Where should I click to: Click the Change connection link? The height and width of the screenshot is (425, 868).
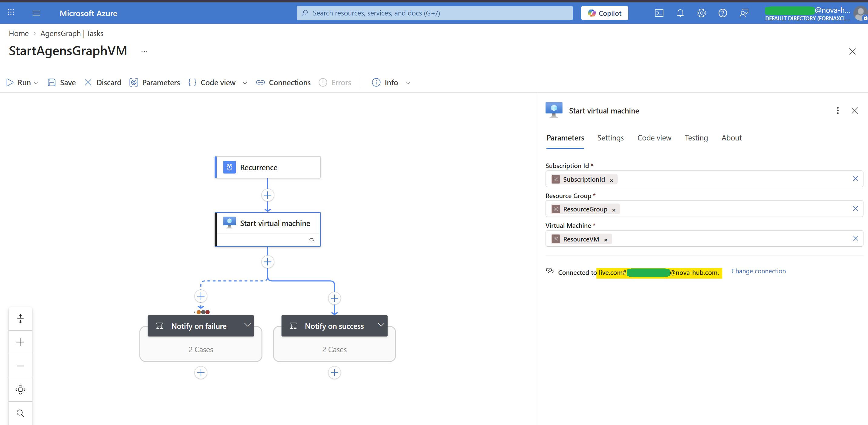pyautogui.click(x=758, y=271)
